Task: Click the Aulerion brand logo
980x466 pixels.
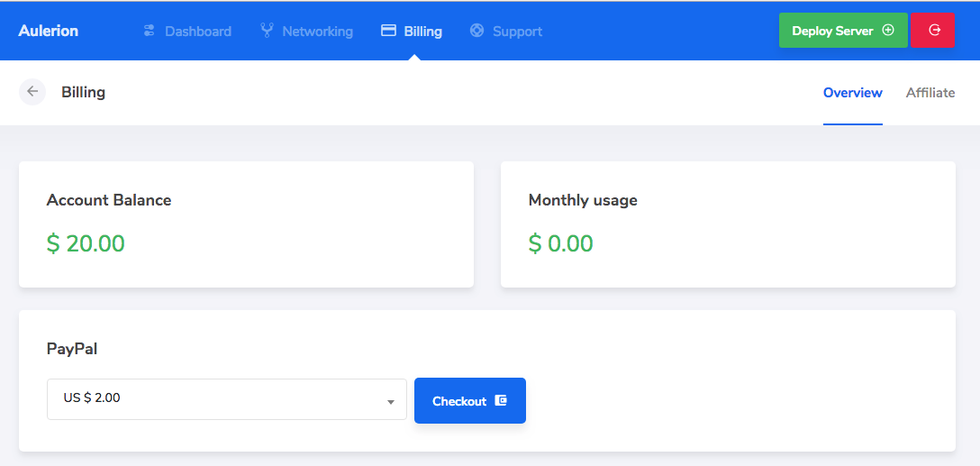Action: (49, 31)
